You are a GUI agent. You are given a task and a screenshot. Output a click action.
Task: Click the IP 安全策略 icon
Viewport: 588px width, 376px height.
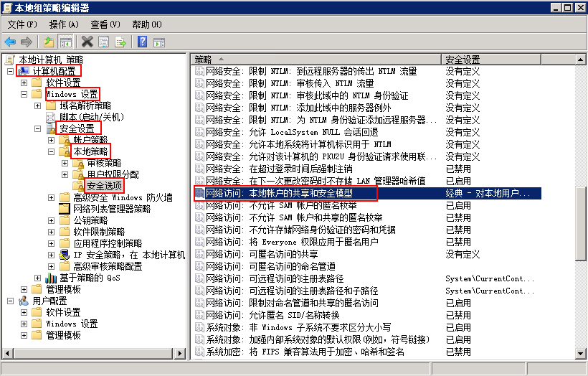pos(64,255)
